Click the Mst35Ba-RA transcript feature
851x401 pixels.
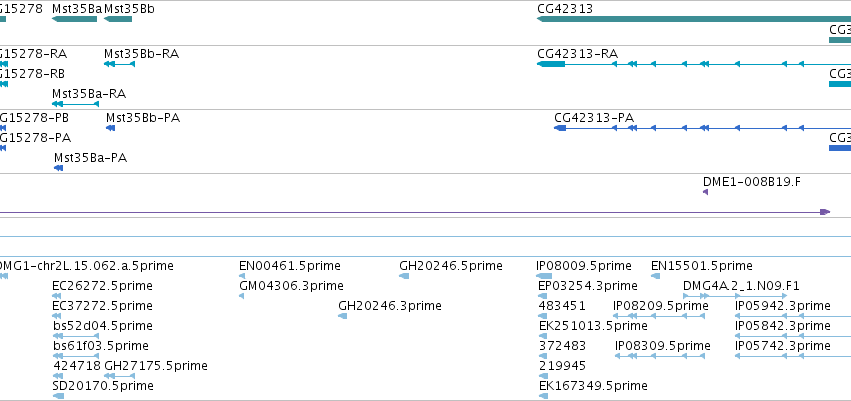(75, 104)
